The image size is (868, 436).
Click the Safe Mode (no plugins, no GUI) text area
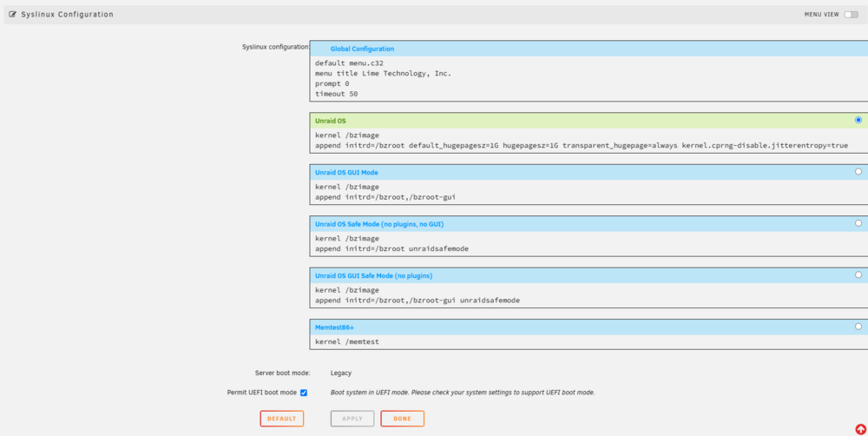tap(589, 244)
